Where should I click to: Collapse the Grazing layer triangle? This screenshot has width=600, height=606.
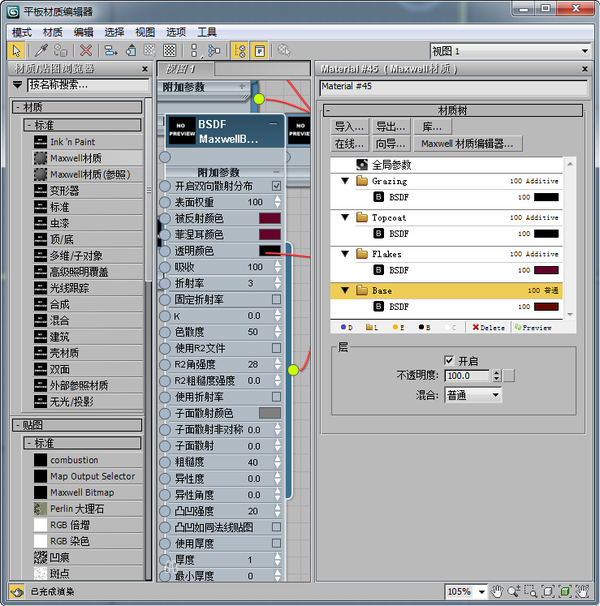click(x=345, y=181)
